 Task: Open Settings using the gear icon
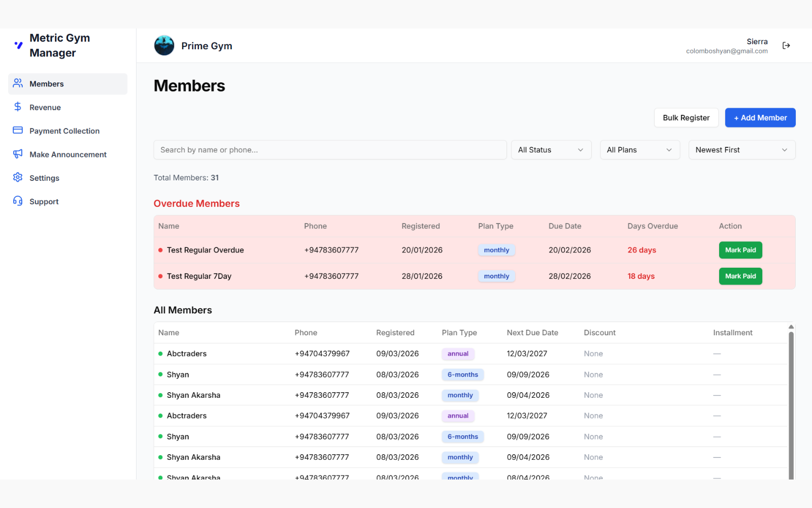[17, 177]
